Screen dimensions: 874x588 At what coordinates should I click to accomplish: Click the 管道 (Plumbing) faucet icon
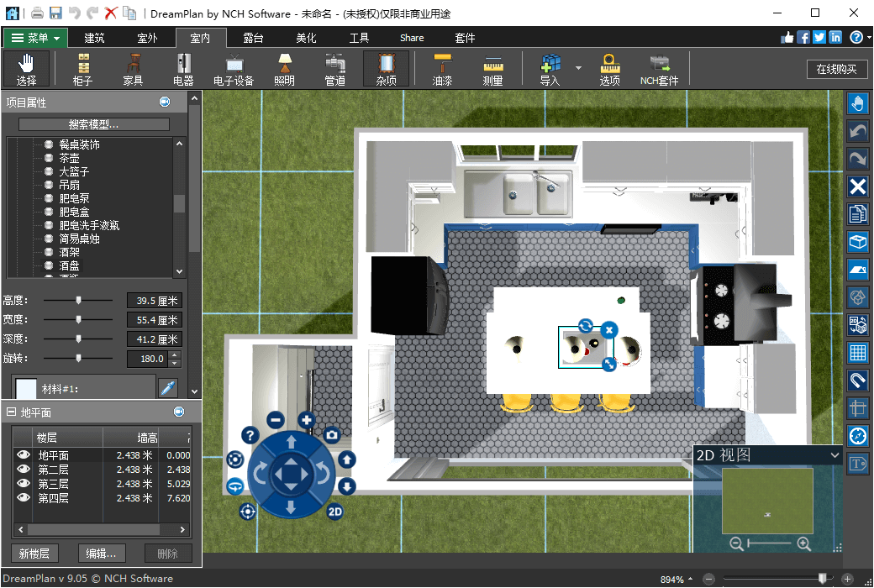(334, 69)
